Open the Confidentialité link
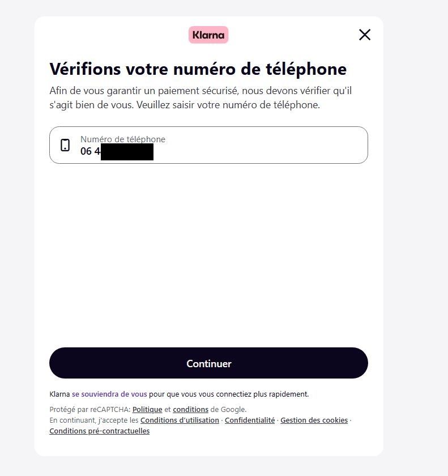This screenshot has height=476, width=448. click(250, 420)
